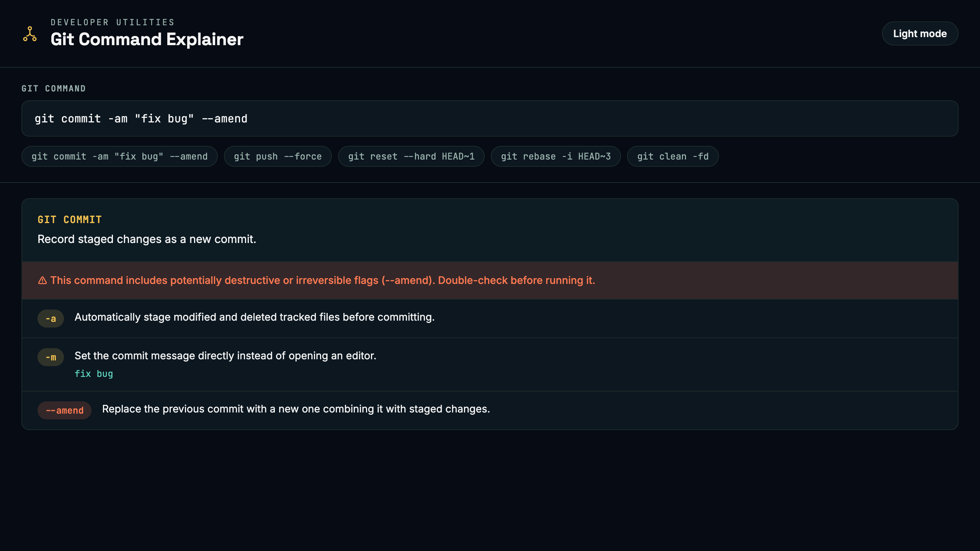Click the git branch logo icon

(x=30, y=34)
